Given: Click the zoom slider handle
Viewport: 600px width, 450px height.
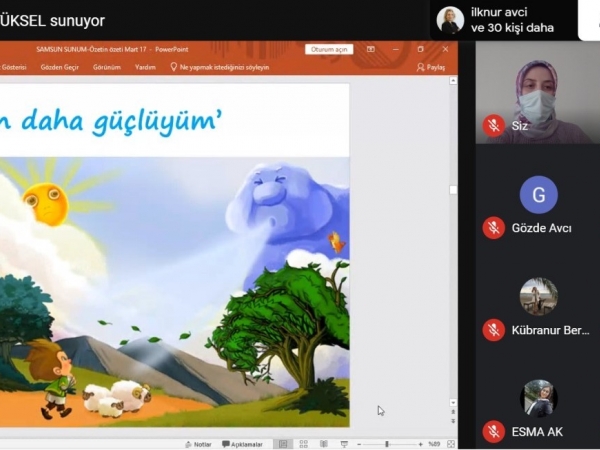Looking at the screenshot, I should pos(387,444).
